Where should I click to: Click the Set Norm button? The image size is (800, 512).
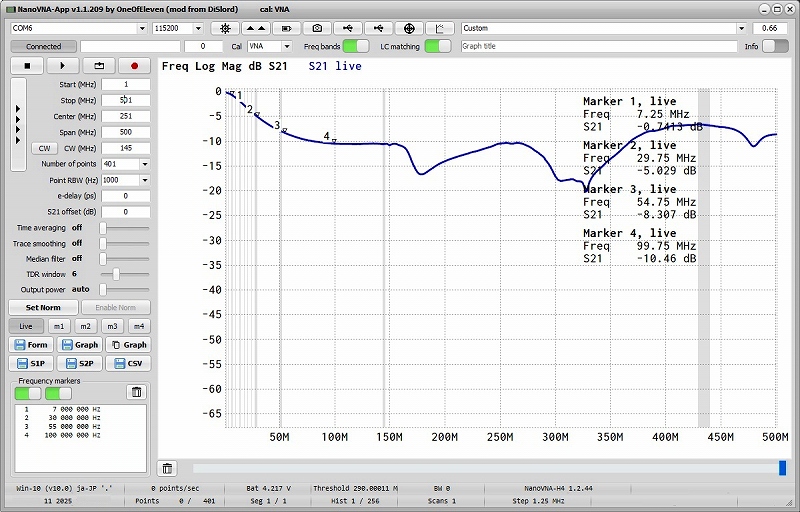[43, 307]
